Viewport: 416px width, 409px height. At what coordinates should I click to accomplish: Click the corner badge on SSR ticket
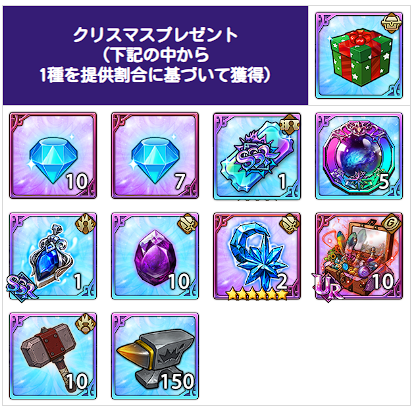pos(290,124)
